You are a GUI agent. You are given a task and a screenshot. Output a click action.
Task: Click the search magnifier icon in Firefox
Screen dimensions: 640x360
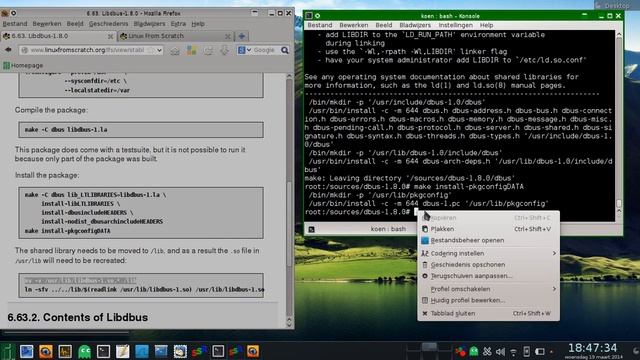[x=284, y=50]
